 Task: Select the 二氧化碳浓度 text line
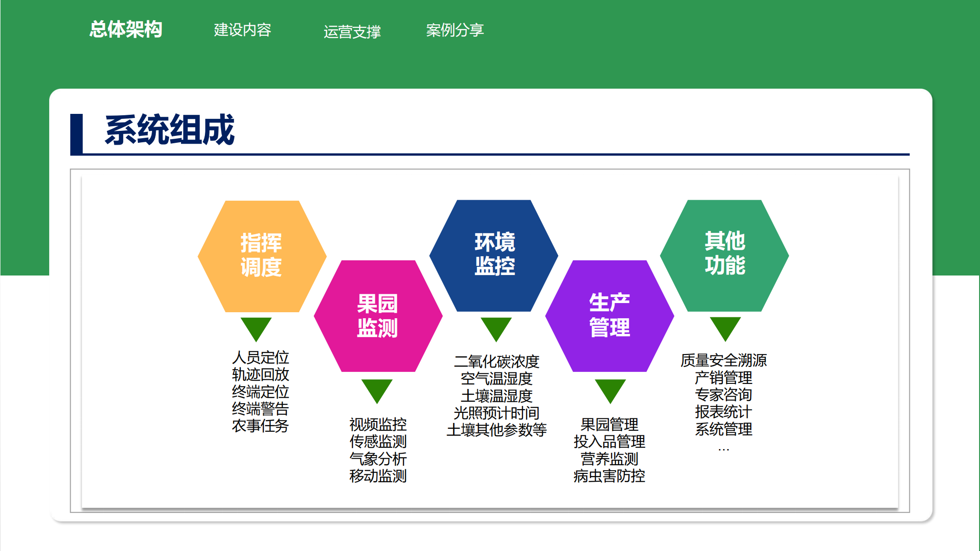tap(496, 361)
